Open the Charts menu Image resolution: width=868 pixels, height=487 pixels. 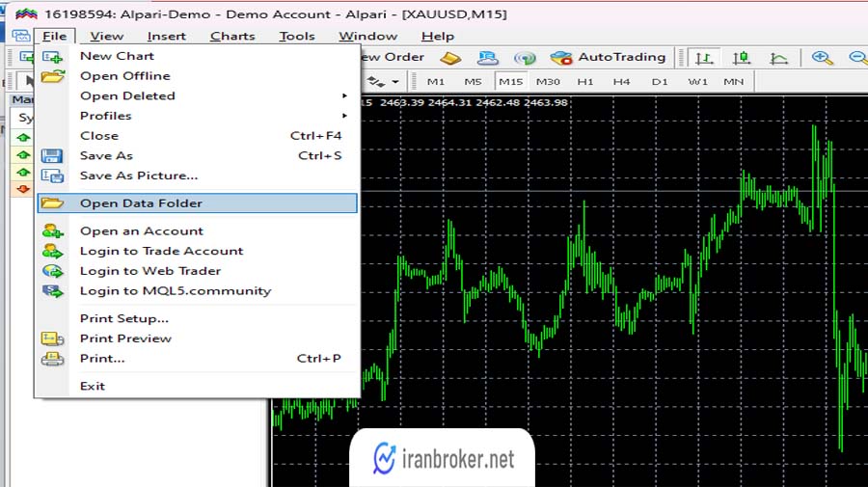232,36
